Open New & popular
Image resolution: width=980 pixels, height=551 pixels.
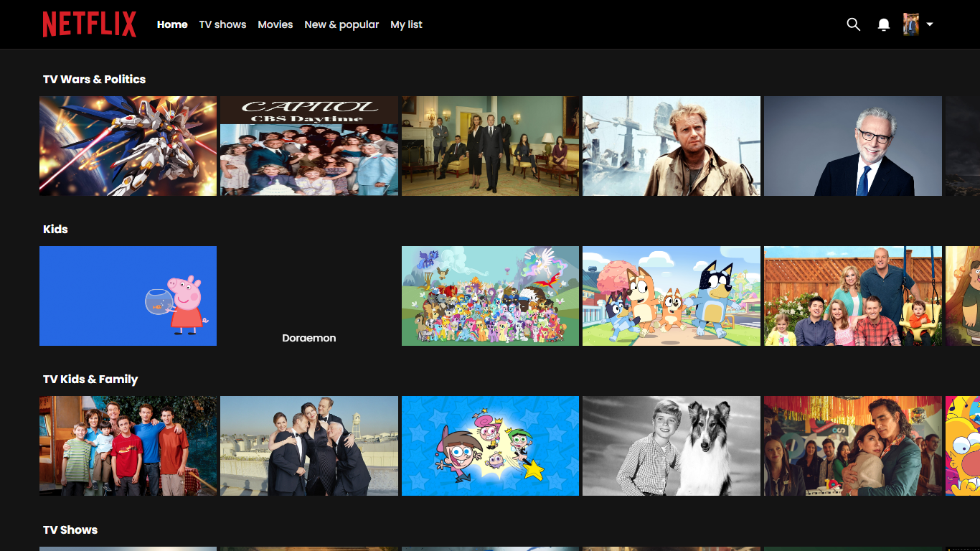341,24
